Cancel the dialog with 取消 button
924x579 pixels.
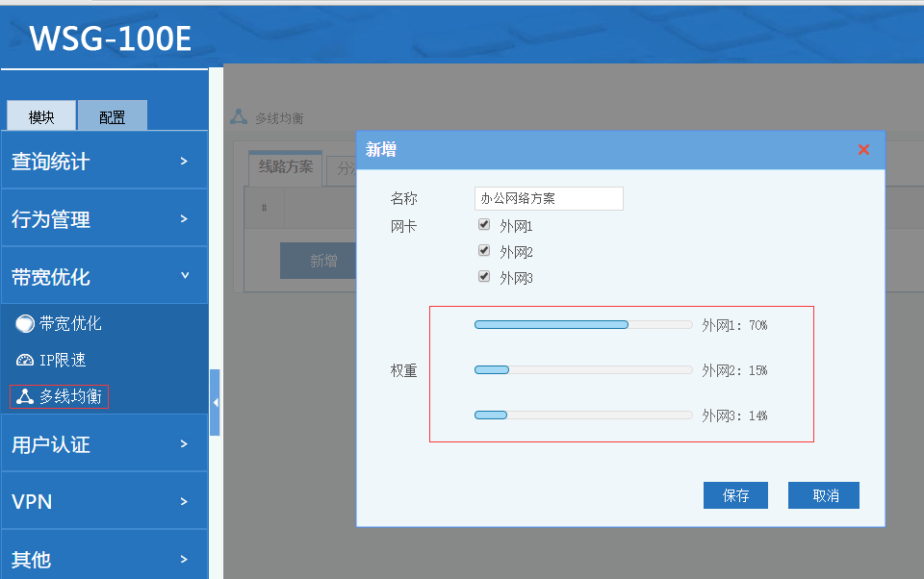pyautogui.click(x=824, y=495)
